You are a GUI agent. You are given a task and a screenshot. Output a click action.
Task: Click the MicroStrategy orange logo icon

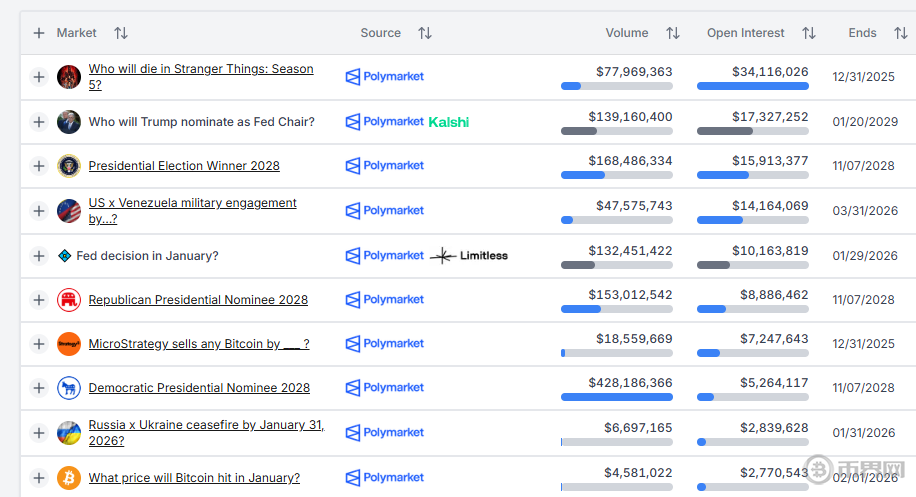coord(69,344)
